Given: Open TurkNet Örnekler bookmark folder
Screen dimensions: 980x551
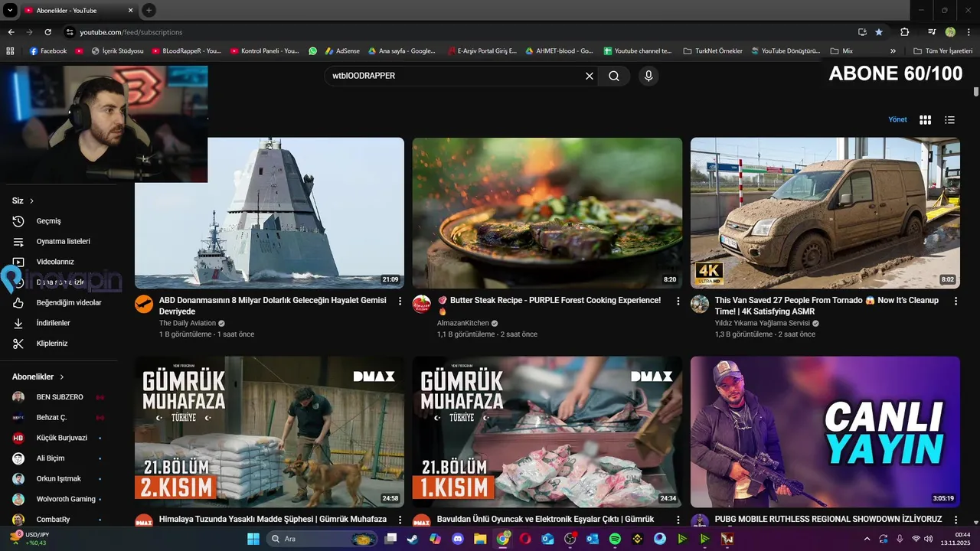Looking at the screenshot, I should point(712,51).
